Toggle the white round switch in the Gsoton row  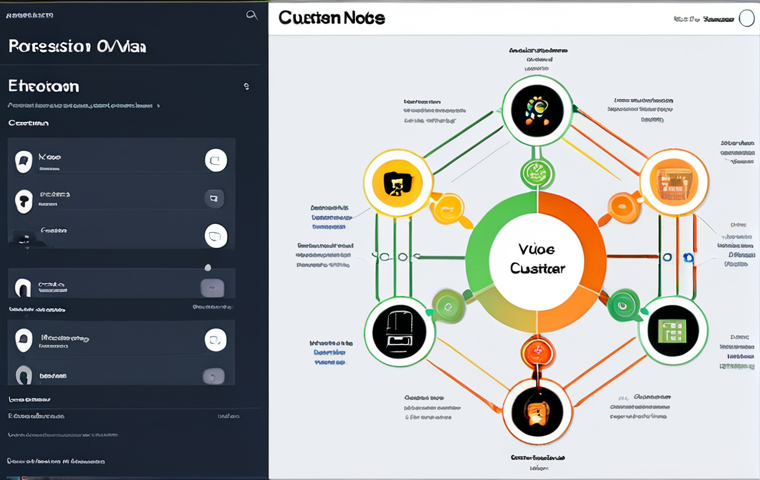click(x=216, y=236)
